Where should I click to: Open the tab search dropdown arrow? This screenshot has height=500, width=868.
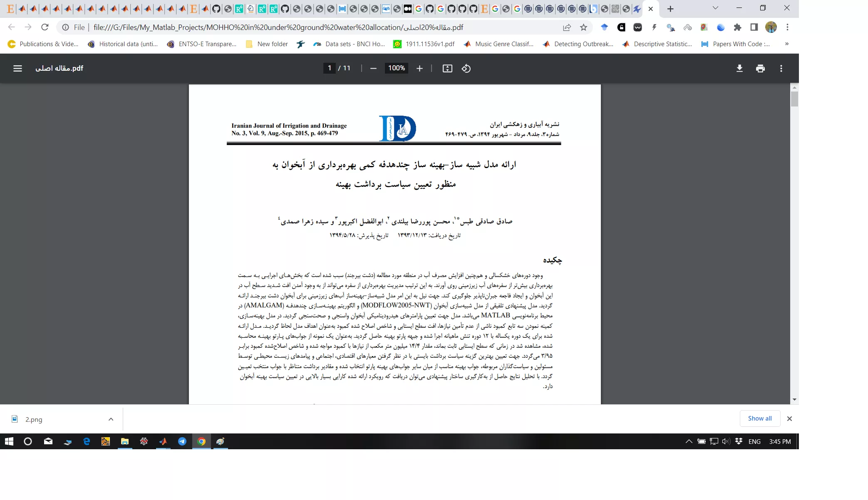tap(715, 8)
